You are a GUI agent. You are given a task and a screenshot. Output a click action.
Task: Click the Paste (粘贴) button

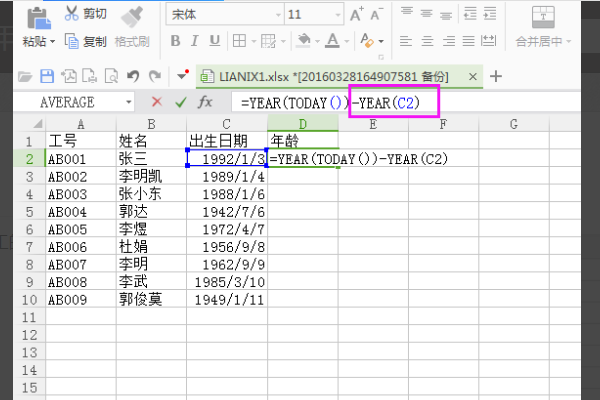click(39, 27)
